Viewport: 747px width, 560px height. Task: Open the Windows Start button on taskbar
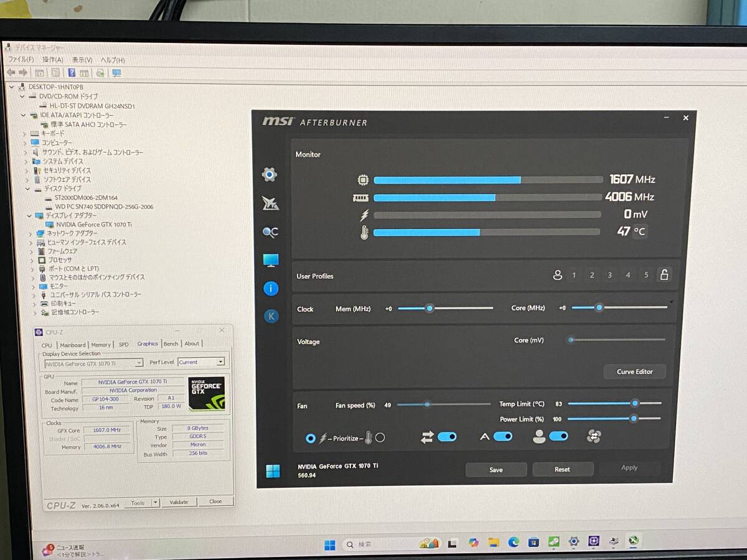coord(330,545)
